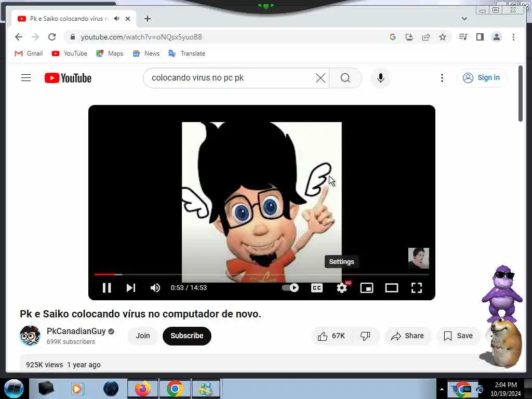
Task: Click the address bar URL
Action: click(141, 37)
